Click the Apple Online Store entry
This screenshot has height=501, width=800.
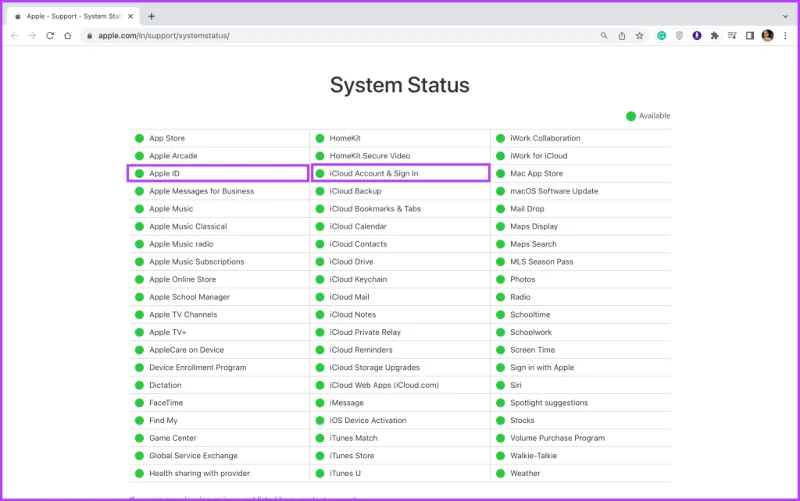[x=183, y=279]
